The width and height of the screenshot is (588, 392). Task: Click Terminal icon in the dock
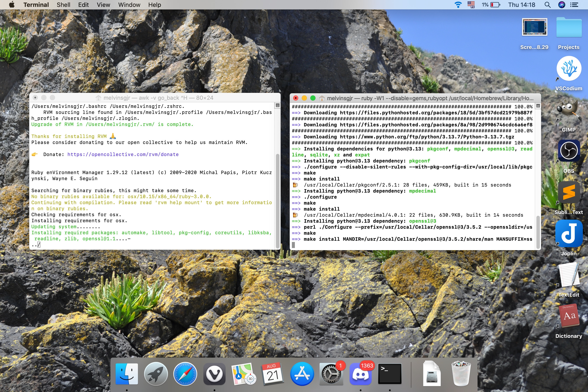pos(389,374)
